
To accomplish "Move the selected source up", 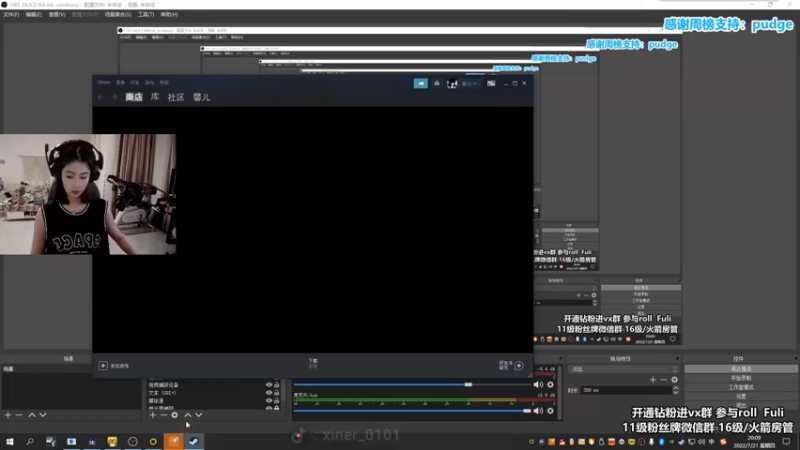I will coord(188,415).
